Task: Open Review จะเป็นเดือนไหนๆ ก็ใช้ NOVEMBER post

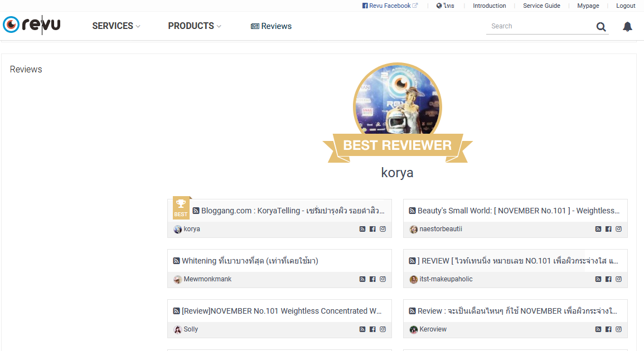Action: click(x=513, y=311)
